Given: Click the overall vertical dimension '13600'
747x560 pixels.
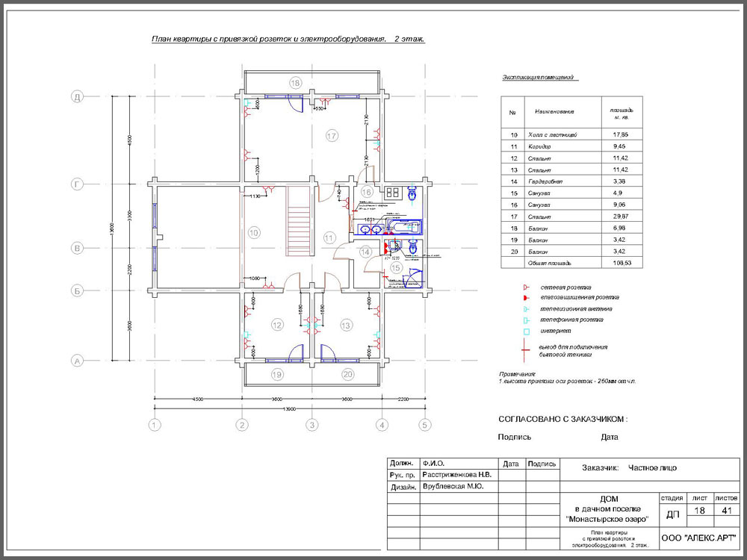Looking at the screenshot, I should [x=113, y=228].
